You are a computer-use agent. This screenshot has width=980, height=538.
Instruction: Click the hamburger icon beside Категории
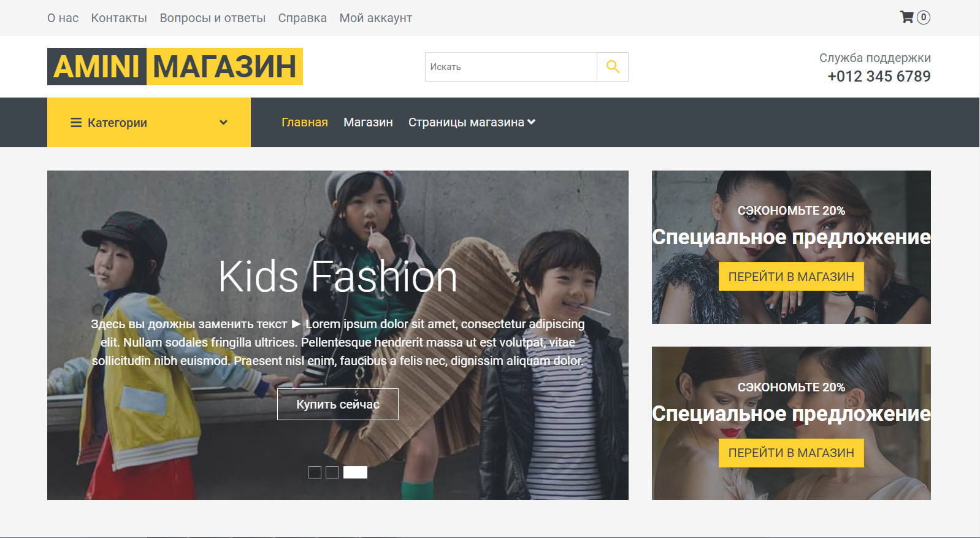pyautogui.click(x=76, y=123)
